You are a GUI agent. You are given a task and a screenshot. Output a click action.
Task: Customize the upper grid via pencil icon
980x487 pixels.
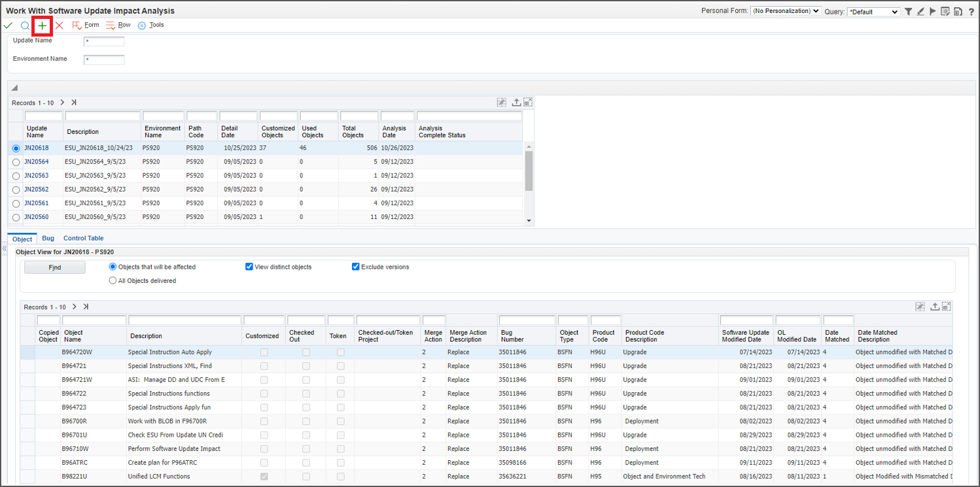coord(502,103)
